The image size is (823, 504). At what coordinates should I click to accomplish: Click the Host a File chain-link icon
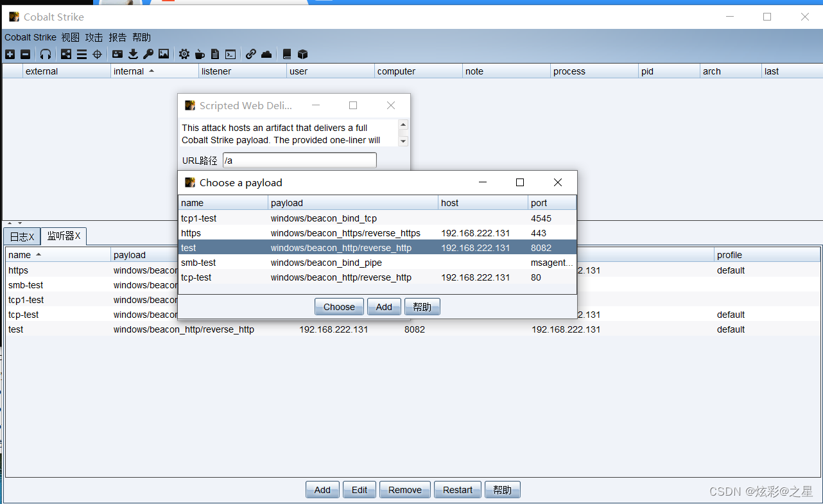(x=251, y=55)
